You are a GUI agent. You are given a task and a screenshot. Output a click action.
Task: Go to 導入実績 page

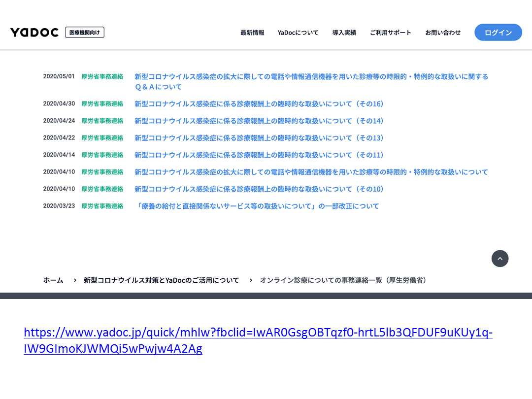(x=344, y=33)
